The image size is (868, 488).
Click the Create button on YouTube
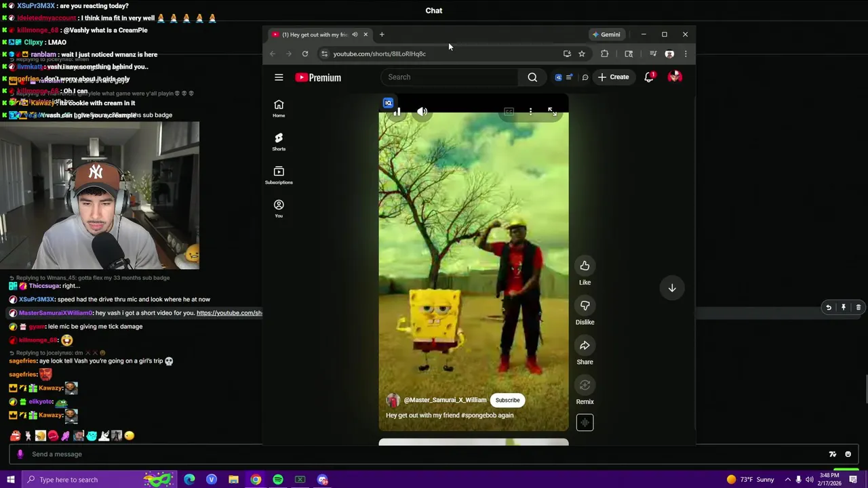[613, 77]
